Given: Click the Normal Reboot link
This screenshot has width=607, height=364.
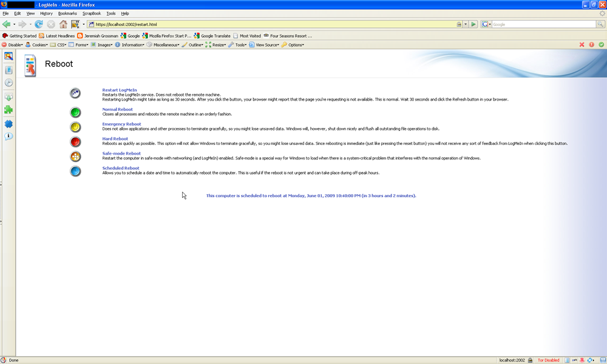Looking at the screenshot, I should tap(117, 109).
